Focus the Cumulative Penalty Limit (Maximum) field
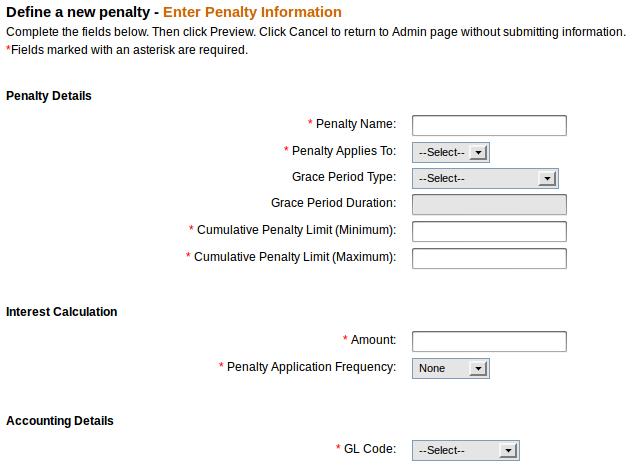Viewport: 632px width, 469px height. [x=489, y=258]
